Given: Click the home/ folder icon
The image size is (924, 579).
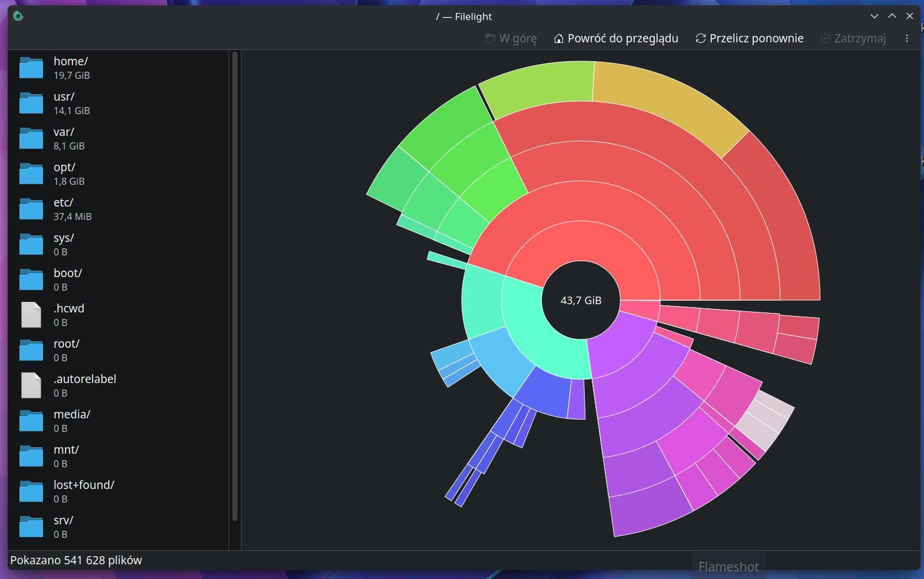Looking at the screenshot, I should point(31,68).
